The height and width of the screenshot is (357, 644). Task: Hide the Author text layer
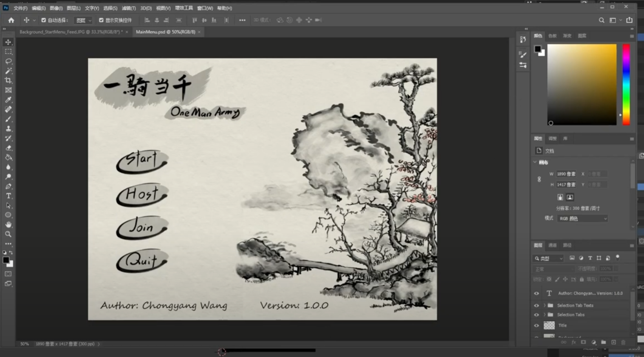pyautogui.click(x=537, y=293)
